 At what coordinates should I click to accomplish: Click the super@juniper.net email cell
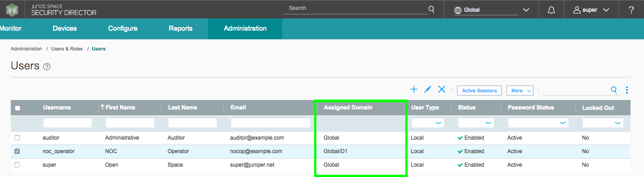pos(252,165)
